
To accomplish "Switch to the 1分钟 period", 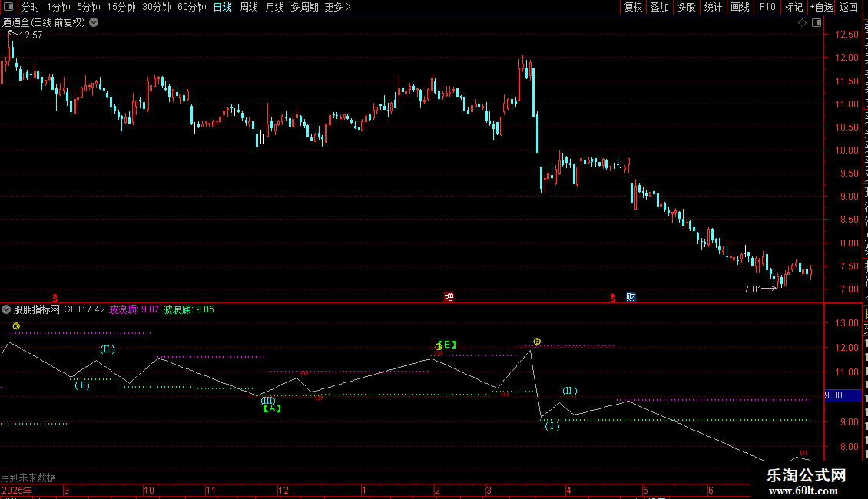I will 58,7.
